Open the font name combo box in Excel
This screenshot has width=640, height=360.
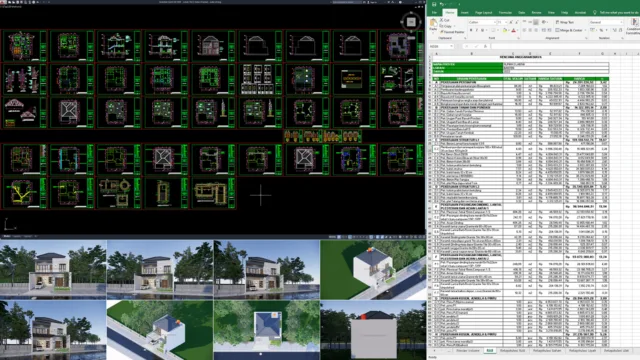click(482, 22)
